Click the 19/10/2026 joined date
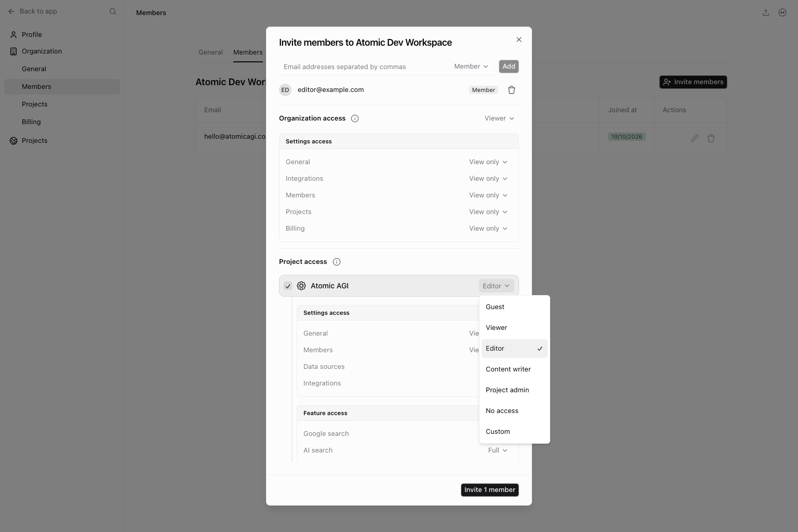This screenshot has height=532, width=798. tap(627, 137)
